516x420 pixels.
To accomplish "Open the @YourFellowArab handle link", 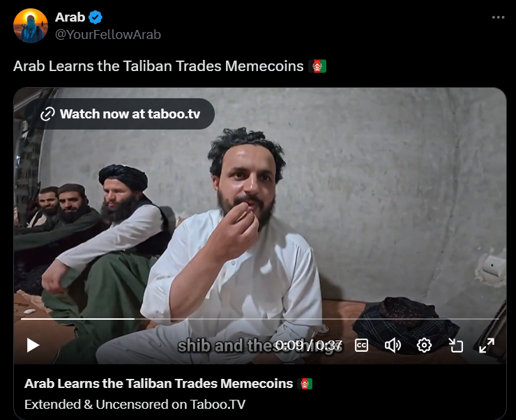I will tap(108, 35).
